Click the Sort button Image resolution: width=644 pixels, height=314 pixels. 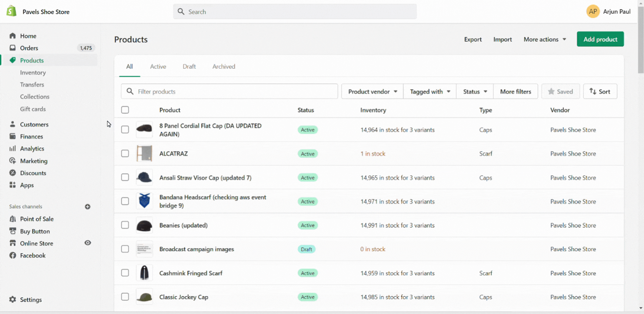tap(600, 92)
